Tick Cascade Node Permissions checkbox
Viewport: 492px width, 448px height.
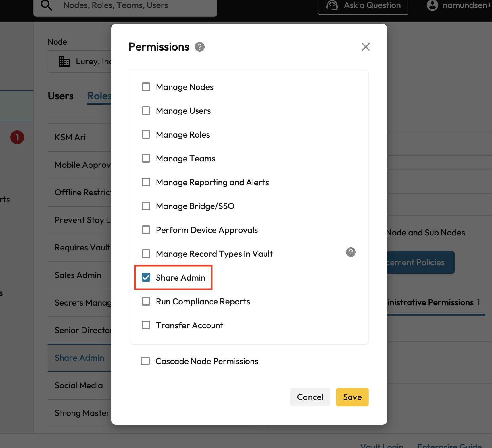pos(145,361)
